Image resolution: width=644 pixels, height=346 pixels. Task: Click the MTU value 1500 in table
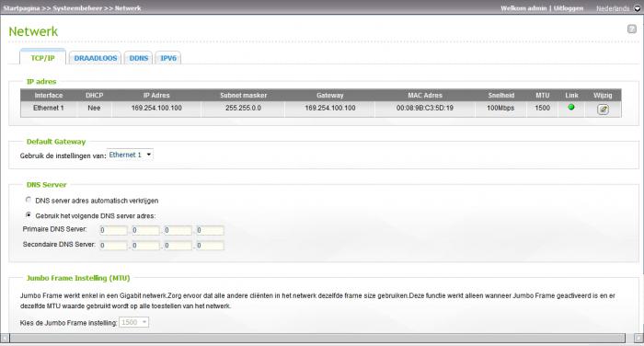click(x=542, y=108)
